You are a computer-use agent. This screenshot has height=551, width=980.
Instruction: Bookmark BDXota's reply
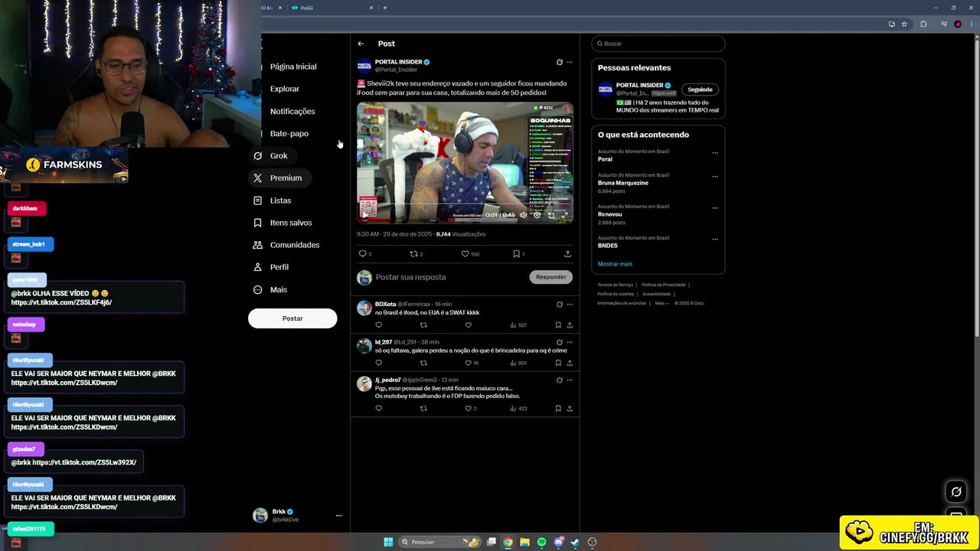[558, 325]
